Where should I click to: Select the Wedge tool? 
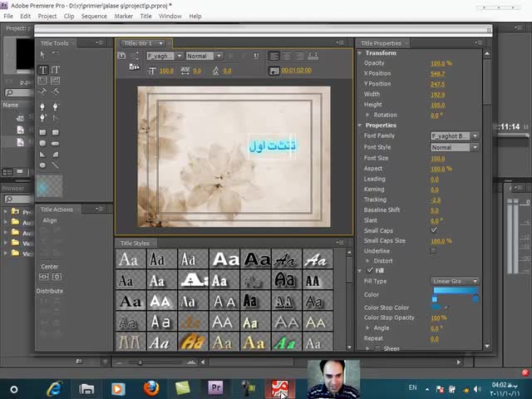point(42,155)
